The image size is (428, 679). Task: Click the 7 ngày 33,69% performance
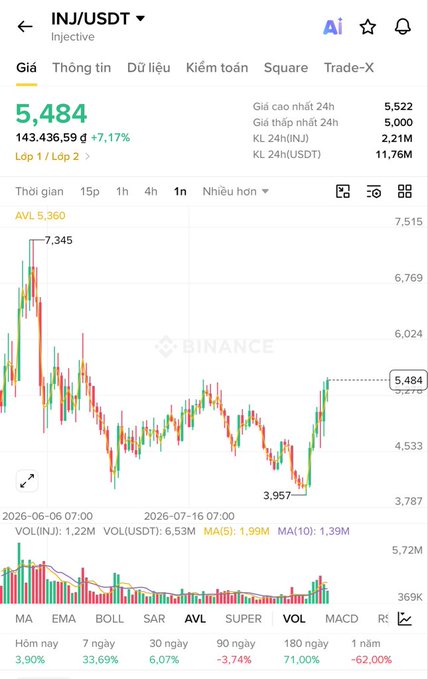click(x=100, y=651)
